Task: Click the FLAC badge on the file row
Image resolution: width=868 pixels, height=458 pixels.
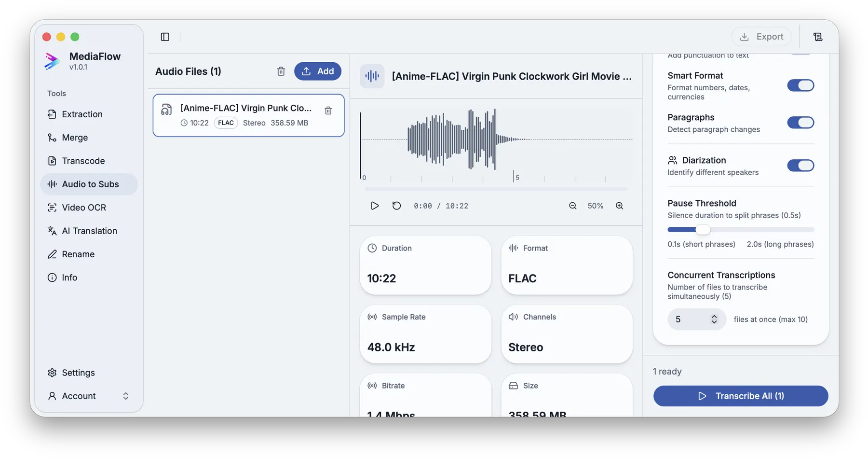Action: coord(226,123)
